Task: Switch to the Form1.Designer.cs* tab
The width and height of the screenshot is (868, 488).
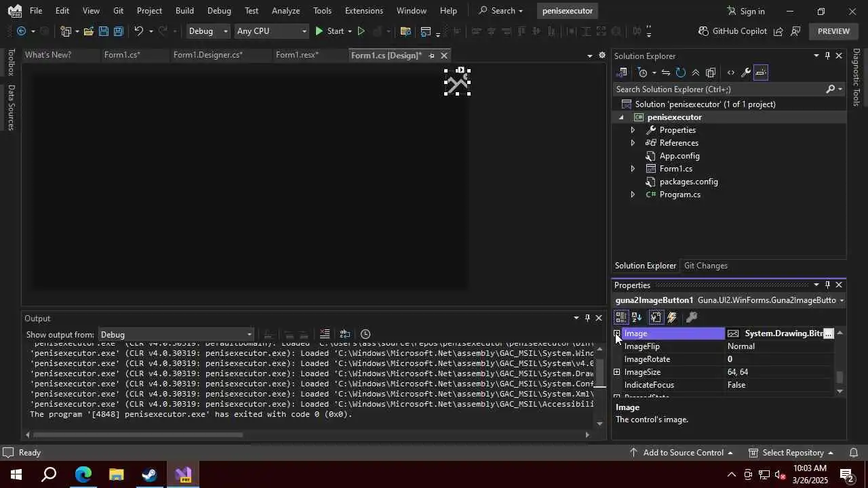Action: click(x=208, y=55)
